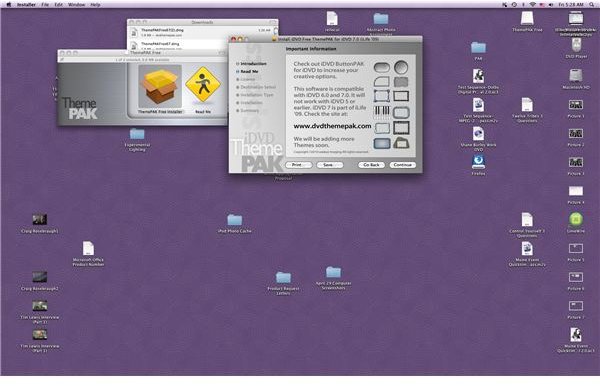Click the menu bar clock
The height and width of the screenshot is (386, 600).
(571, 5)
